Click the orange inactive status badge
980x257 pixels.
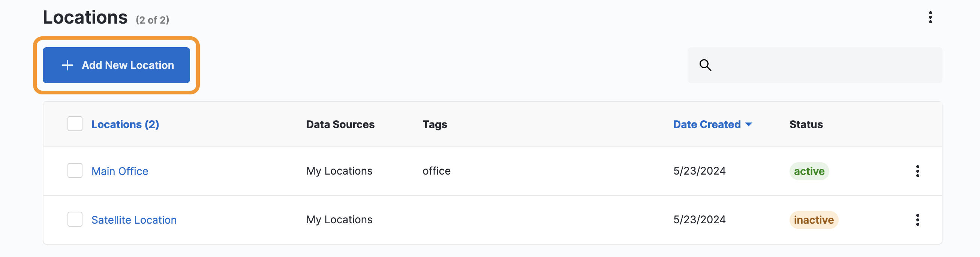tap(814, 220)
